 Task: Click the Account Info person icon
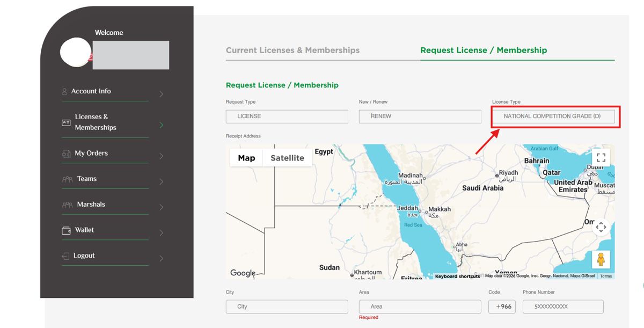click(64, 92)
